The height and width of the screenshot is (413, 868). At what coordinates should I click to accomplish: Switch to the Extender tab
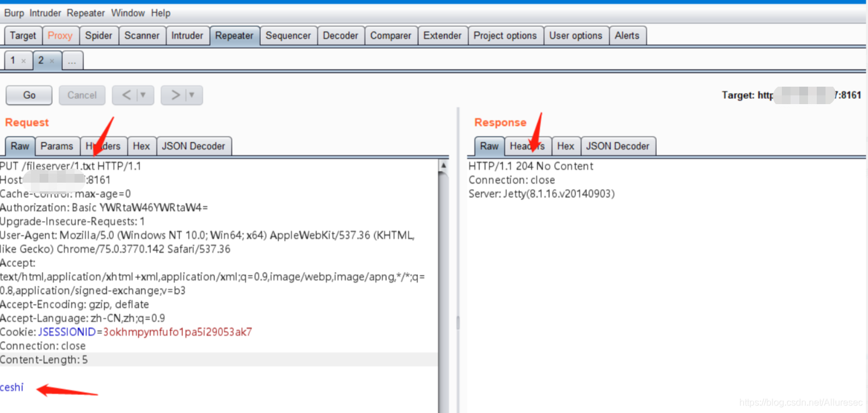pyautogui.click(x=442, y=35)
